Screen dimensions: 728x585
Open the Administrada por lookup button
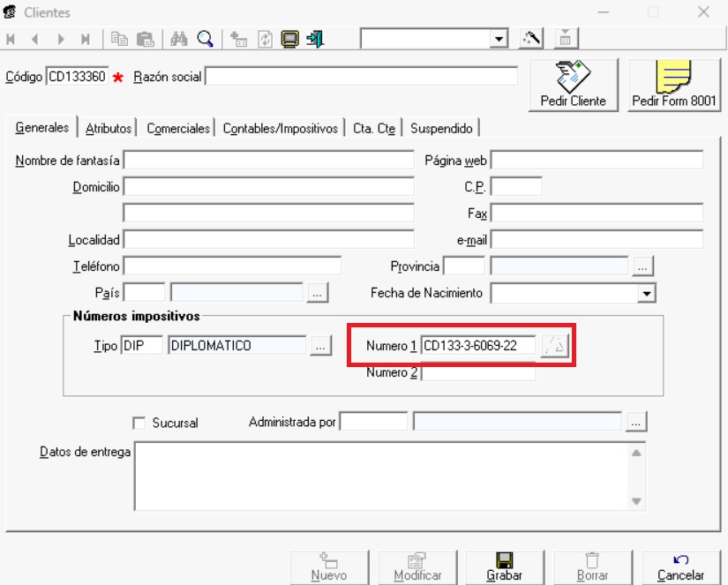635,423
